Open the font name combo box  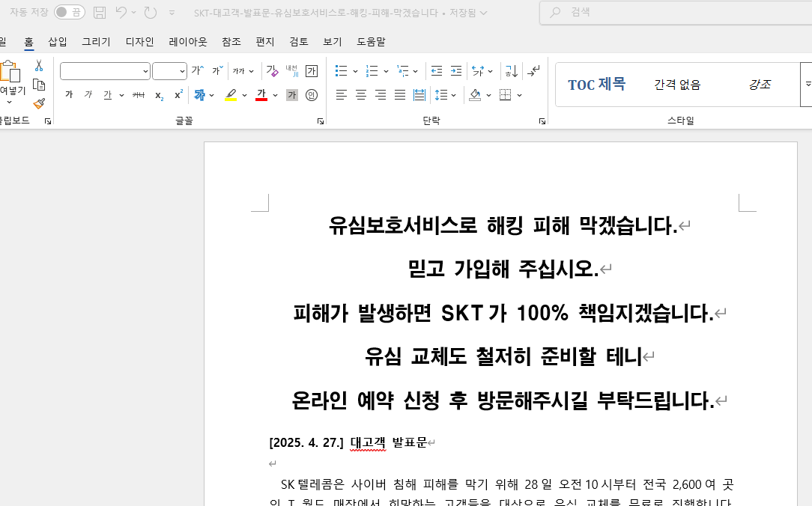(105, 71)
